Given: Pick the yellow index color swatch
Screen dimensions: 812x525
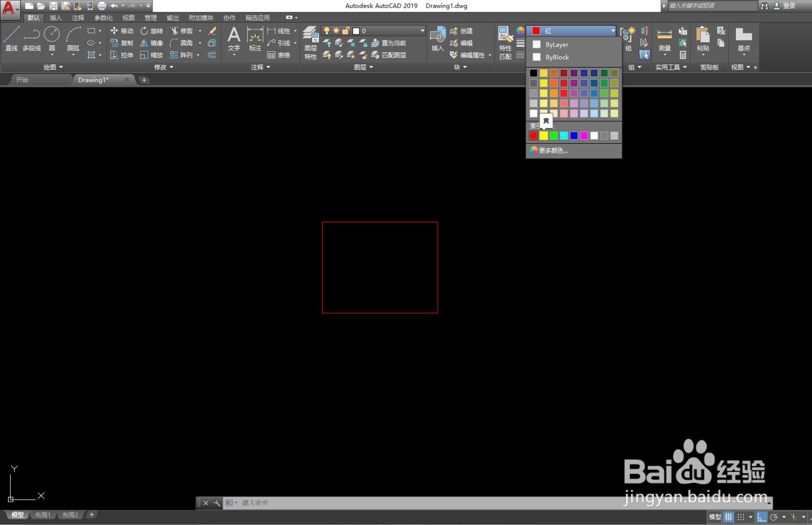Looking at the screenshot, I should pos(544,136).
